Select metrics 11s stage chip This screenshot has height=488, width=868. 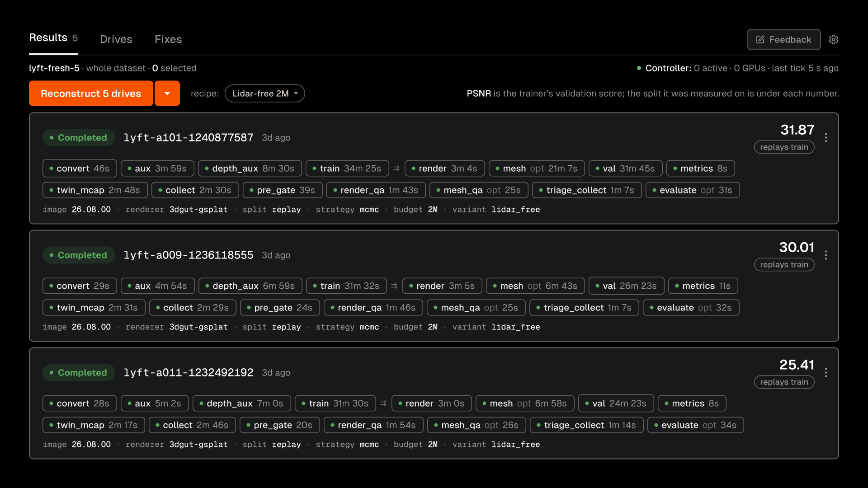point(703,286)
